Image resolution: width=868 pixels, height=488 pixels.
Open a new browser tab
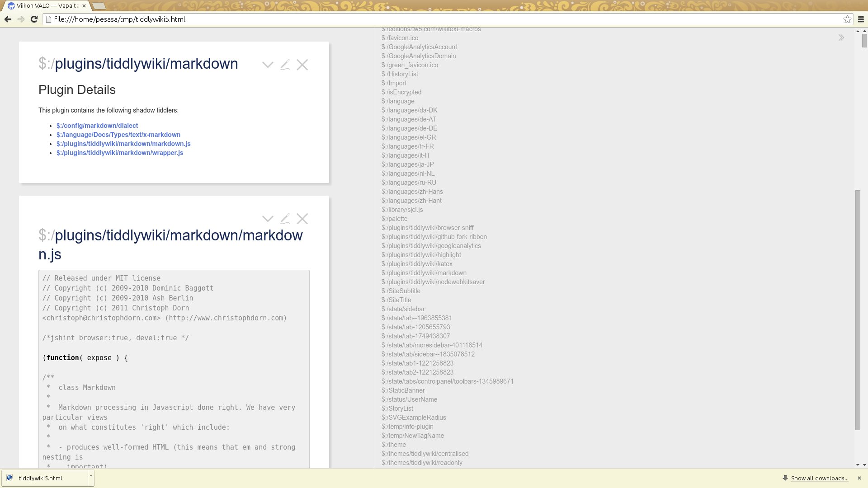[x=99, y=6]
